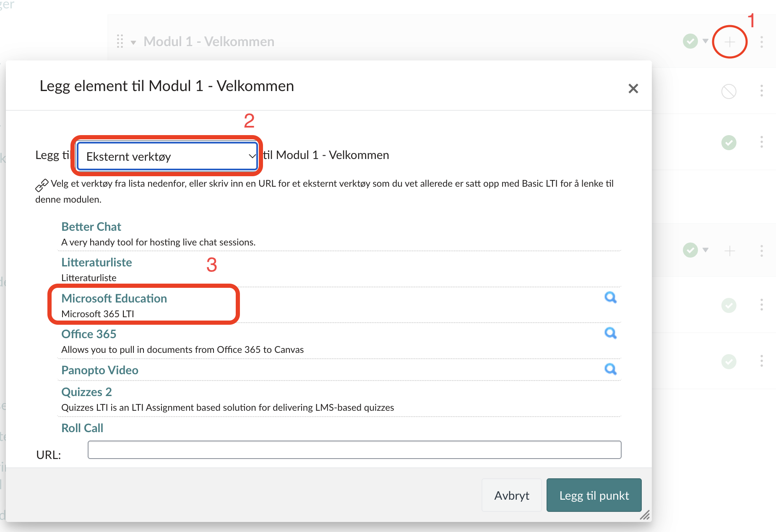The image size is (776, 532).
Task: Select Quizzes 2 tool
Action: [86, 392]
